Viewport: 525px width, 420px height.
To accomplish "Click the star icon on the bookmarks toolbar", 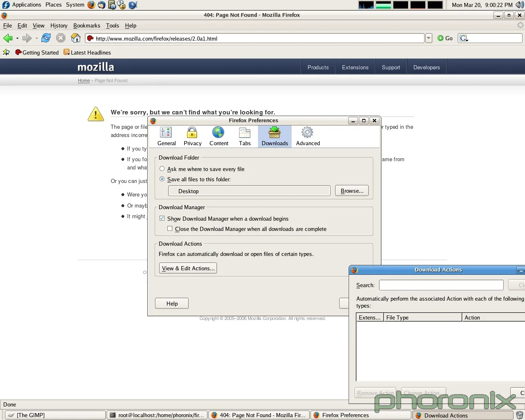I will (x=6, y=52).
